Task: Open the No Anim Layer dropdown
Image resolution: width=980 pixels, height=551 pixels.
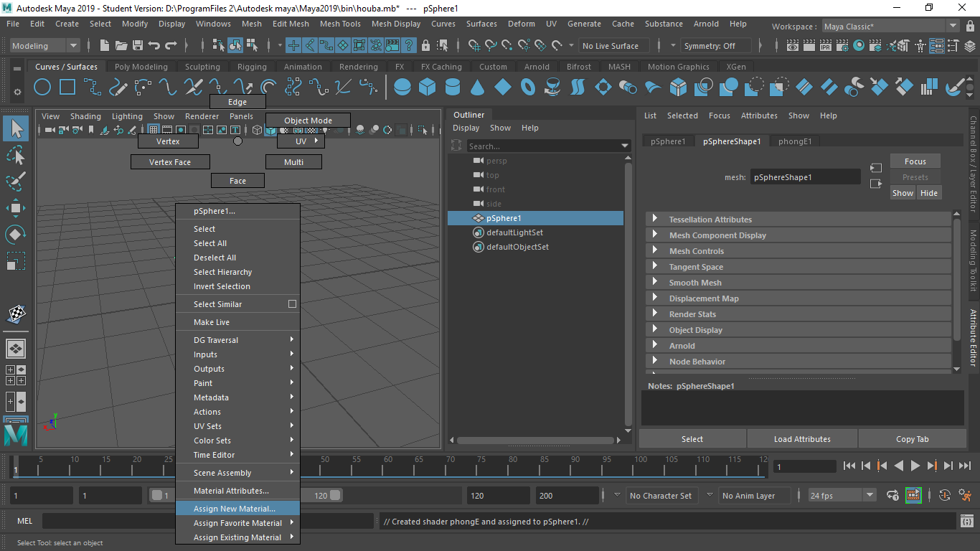Action: point(754,495)
